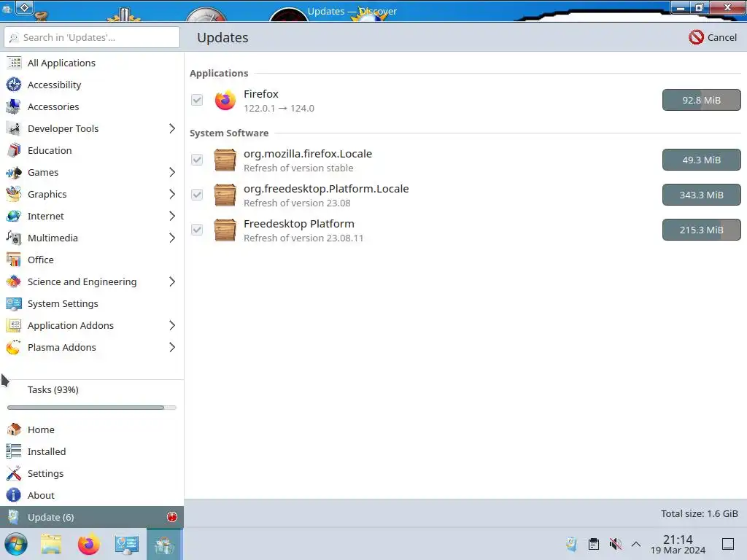Click the Discover taskbar window button

164,544
